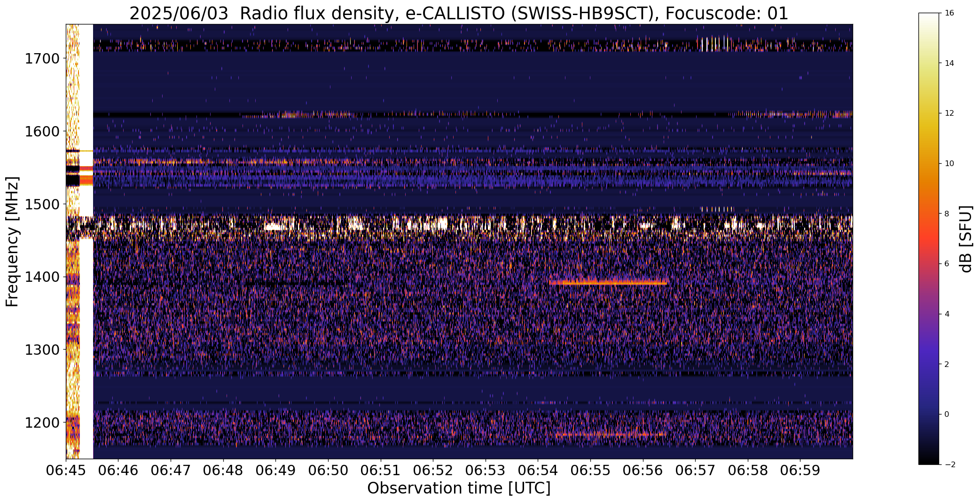
Task: Click the 'dB [SFU]' colorbar label
Action: (966, 239)
